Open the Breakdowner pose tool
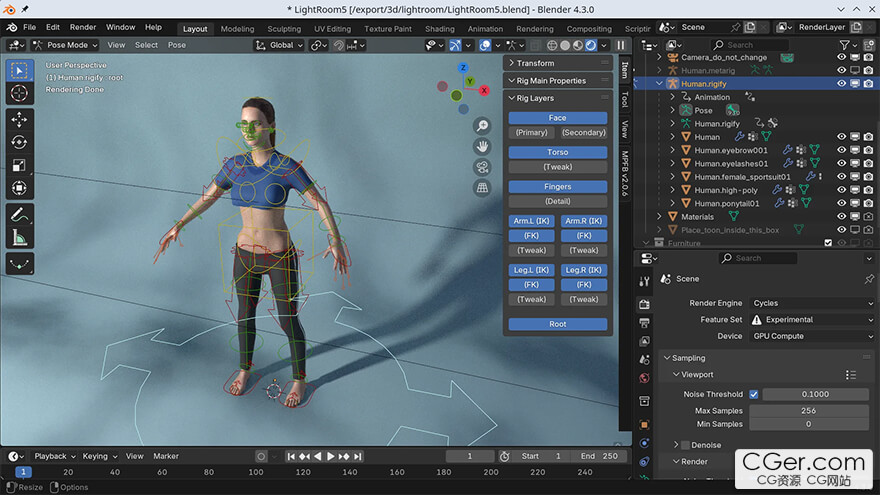This screenshot has width=880, height=495. tap(20, 264)
